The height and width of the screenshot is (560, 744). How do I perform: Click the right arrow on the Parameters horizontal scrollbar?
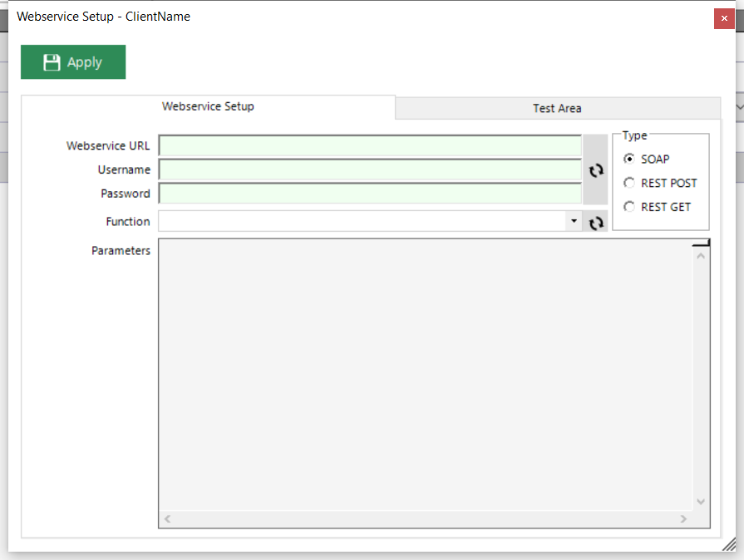683,519
